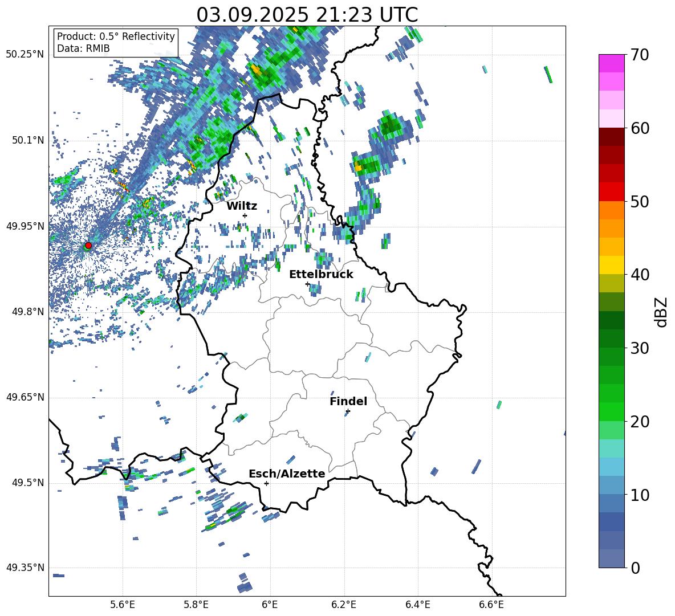
Task: Click the 5.8°E longitude tick label
Action: [196, 605]
